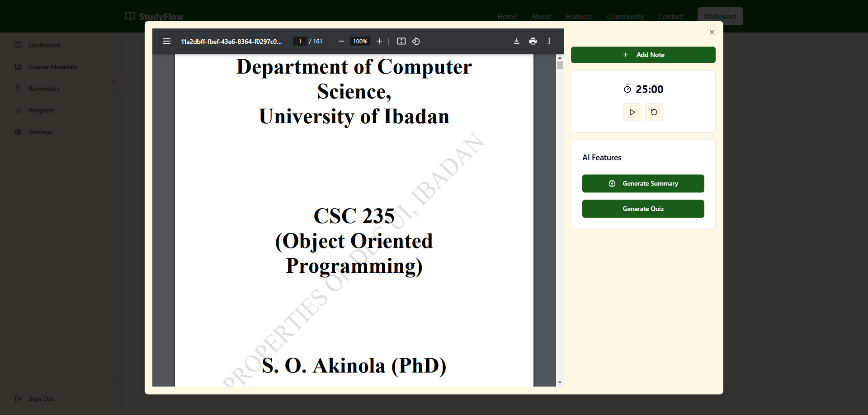
Task: Click the PDF vertical scrollbar thumb
Action: 560,65
